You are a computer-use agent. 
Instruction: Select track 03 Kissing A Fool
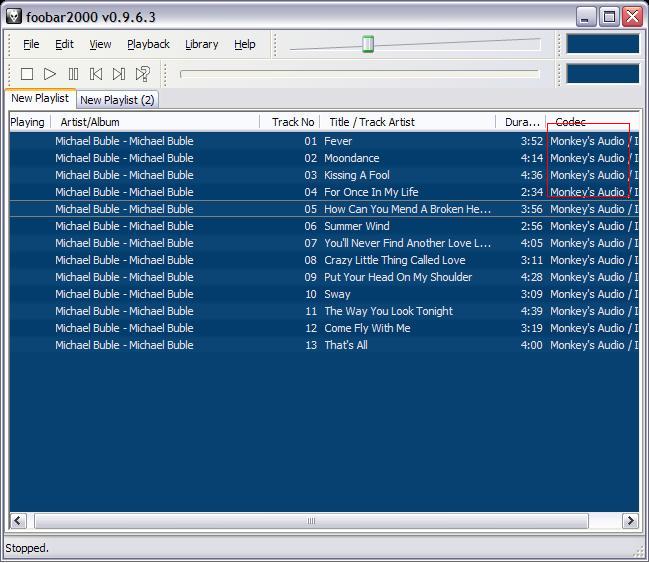(324, 175)
